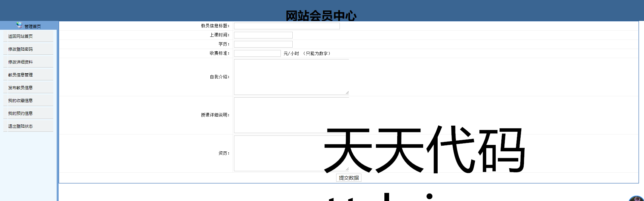Open the 管理首页 sidebar header
Screen dimensions: 644x201
(x=32, y=26)
